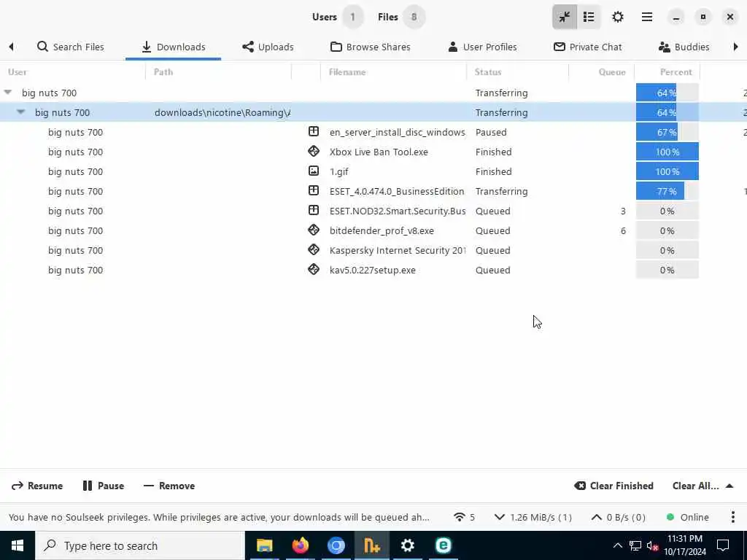The height and width of the screenshot is (560, 747).
Task: Clear finished downloads
Action: [x=614, y=486]
